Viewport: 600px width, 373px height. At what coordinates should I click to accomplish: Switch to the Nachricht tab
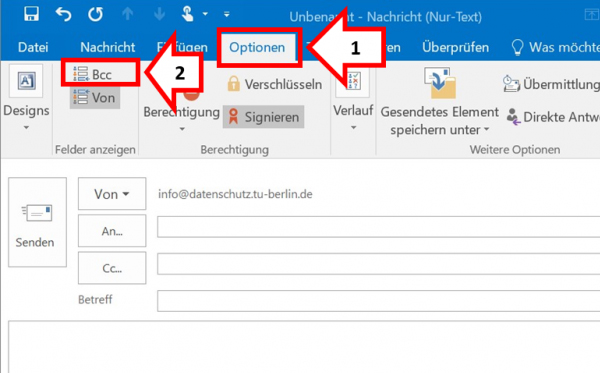(x=108, y=47)
